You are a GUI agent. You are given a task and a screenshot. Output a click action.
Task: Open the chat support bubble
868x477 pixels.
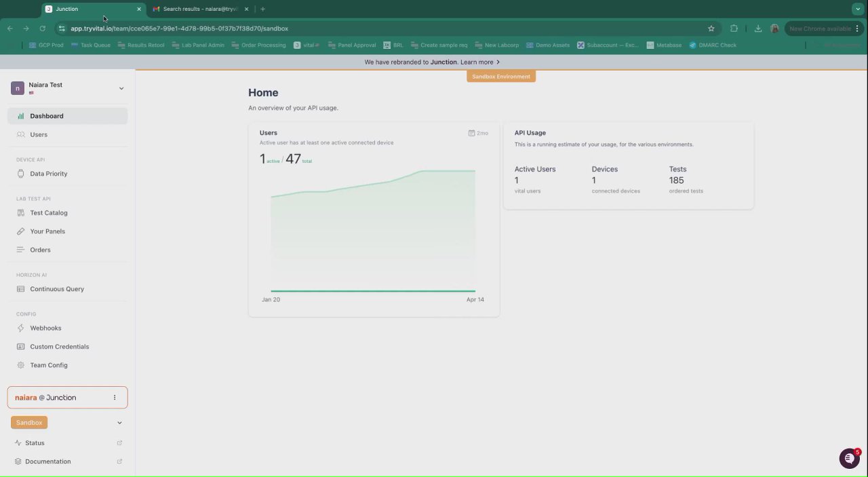[x=849, y=459]
